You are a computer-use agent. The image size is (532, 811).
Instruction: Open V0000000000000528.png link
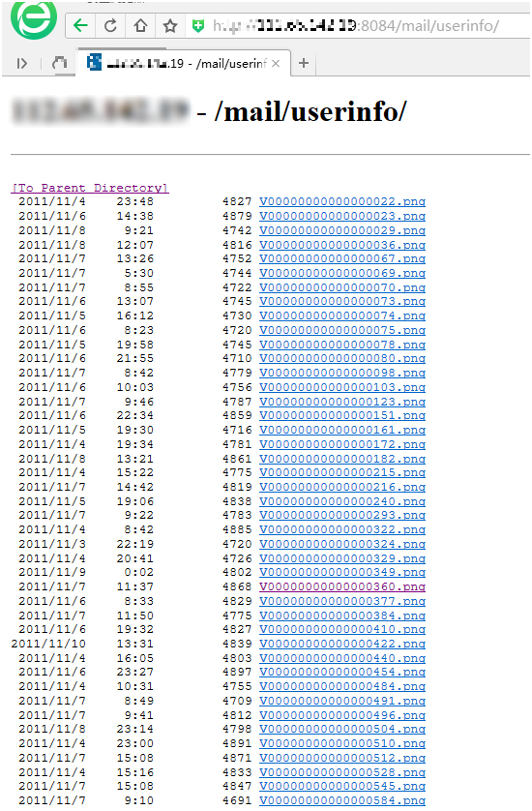point(342,771)
